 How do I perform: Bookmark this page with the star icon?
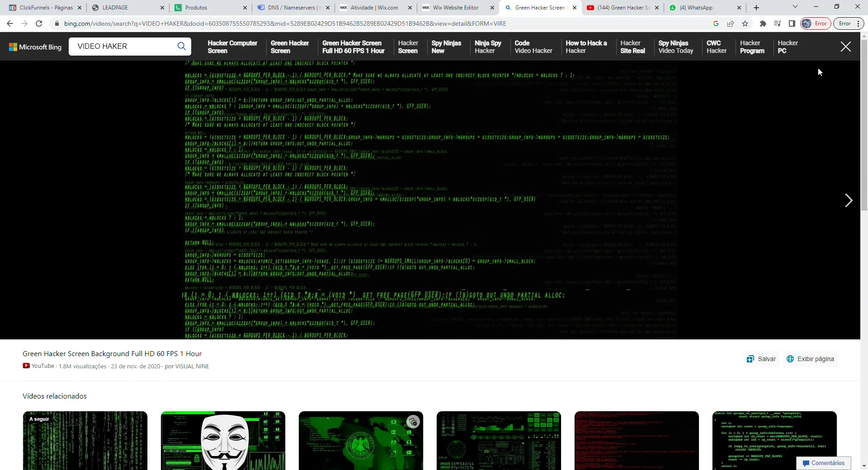click(745, 23)
